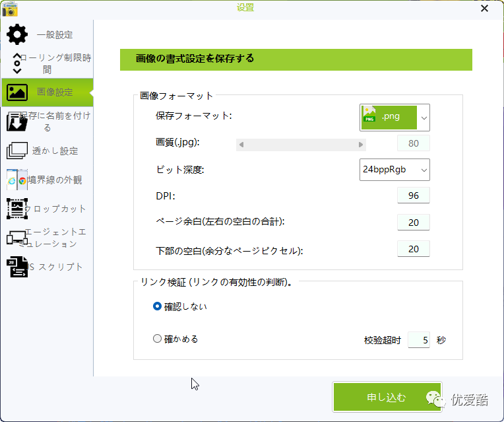Click the crop cut icon
Viewport: 504px width, 422px height.
(17, 209)
